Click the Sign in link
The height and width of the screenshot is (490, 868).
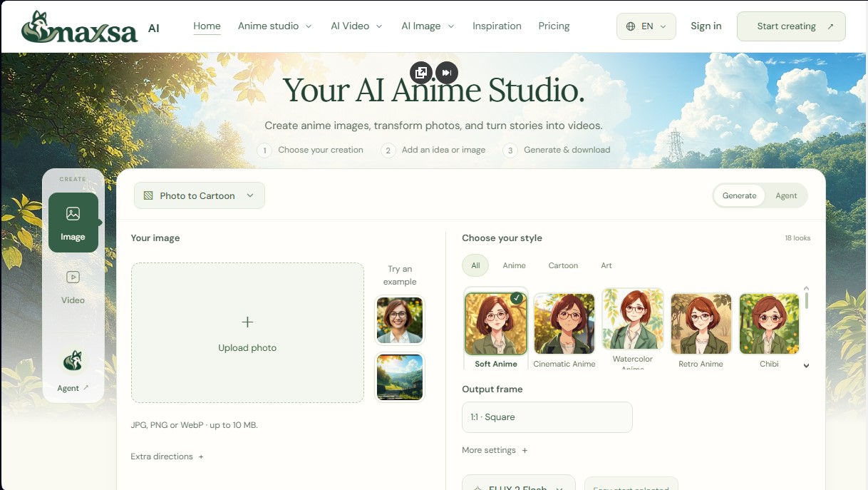pyautogui.click(x=706, y=26)
